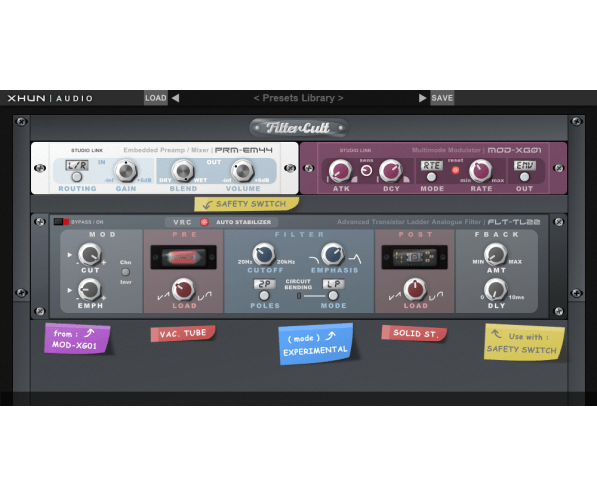Click the red SOLID ST. label
The image size is (597, 497).
pos(414,333)
